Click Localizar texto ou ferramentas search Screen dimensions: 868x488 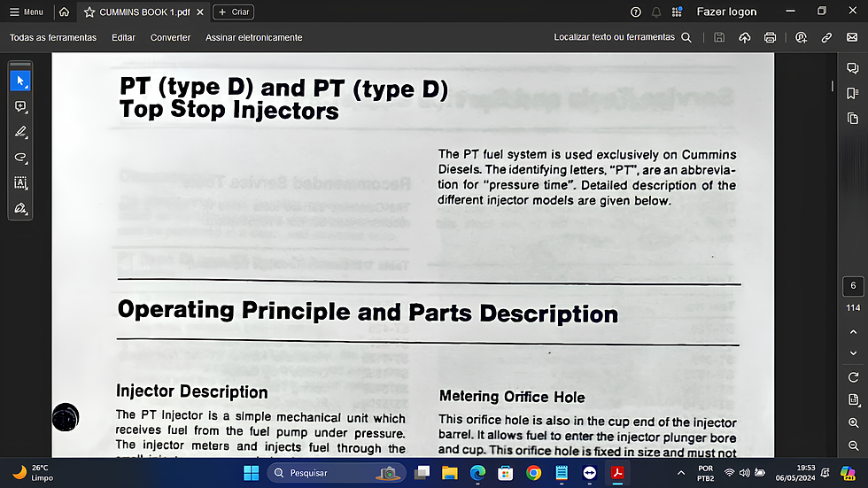click(x=623, y=37)
